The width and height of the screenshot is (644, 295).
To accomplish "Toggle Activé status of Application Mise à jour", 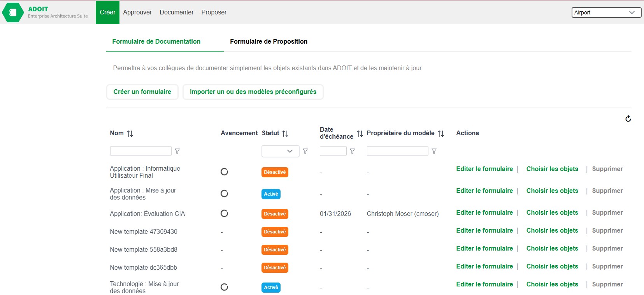I will (271, 194).
